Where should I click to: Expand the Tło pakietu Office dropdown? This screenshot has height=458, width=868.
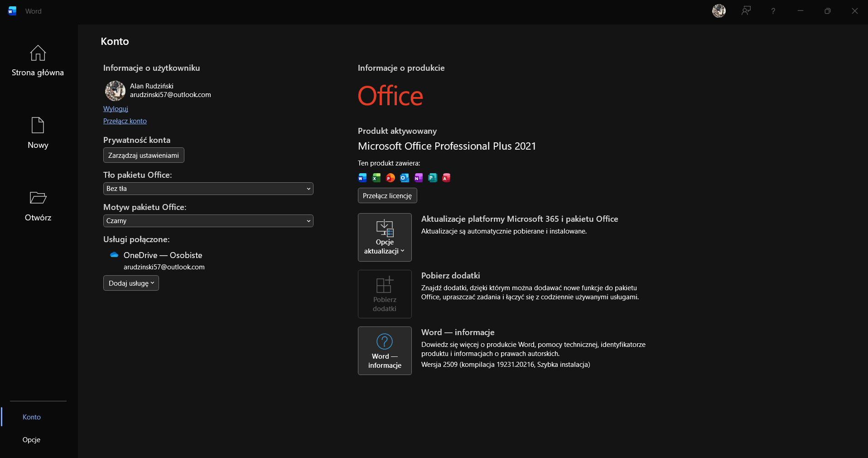[x=208, y=189]
